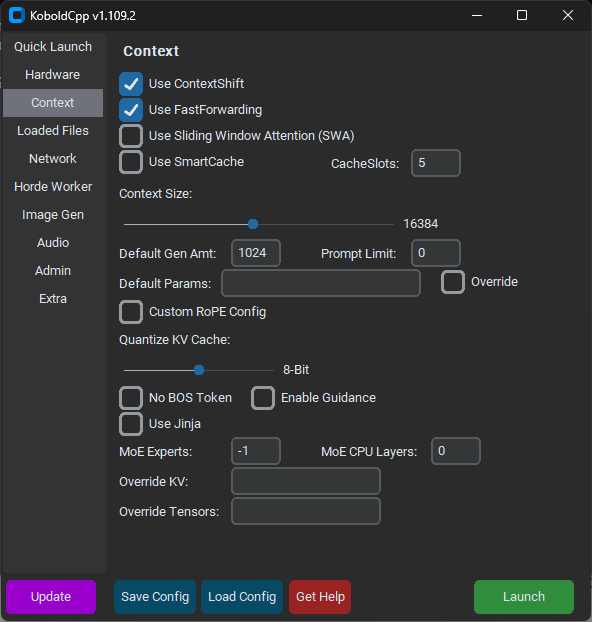
Task: Click the Save Config button
Action: coord(155,597)
